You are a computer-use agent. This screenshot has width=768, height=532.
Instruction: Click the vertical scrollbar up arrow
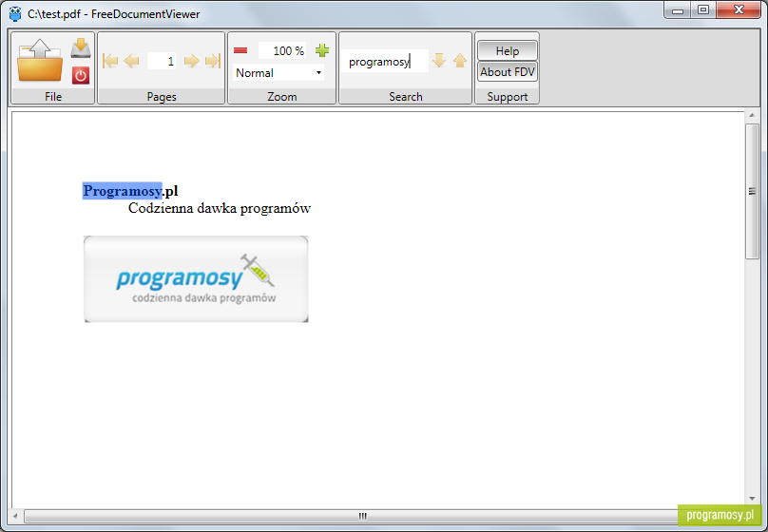click(752, 116)
